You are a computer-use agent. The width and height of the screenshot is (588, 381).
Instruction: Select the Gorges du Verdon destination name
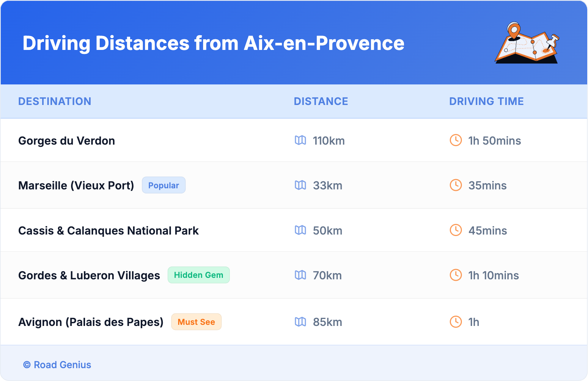click(67, 141)
